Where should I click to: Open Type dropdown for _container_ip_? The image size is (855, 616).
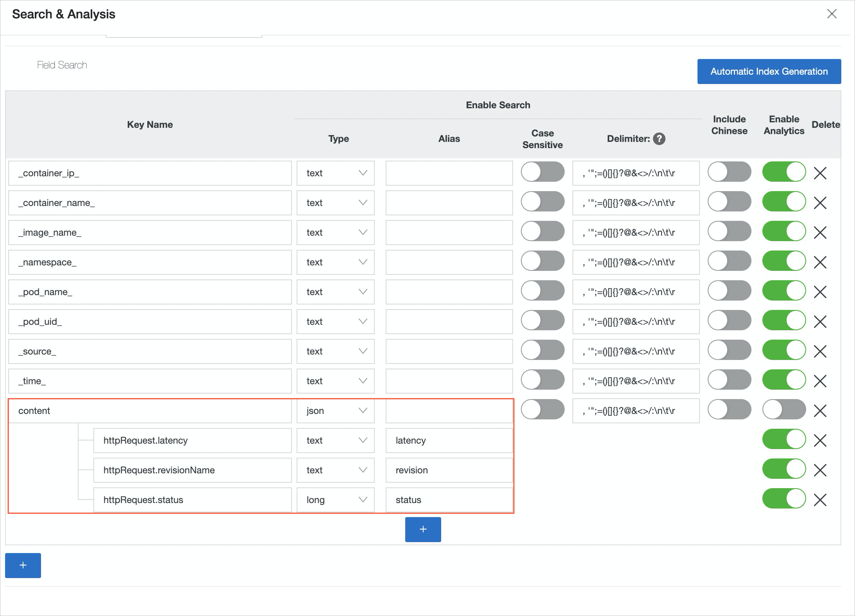click(336, 173)
